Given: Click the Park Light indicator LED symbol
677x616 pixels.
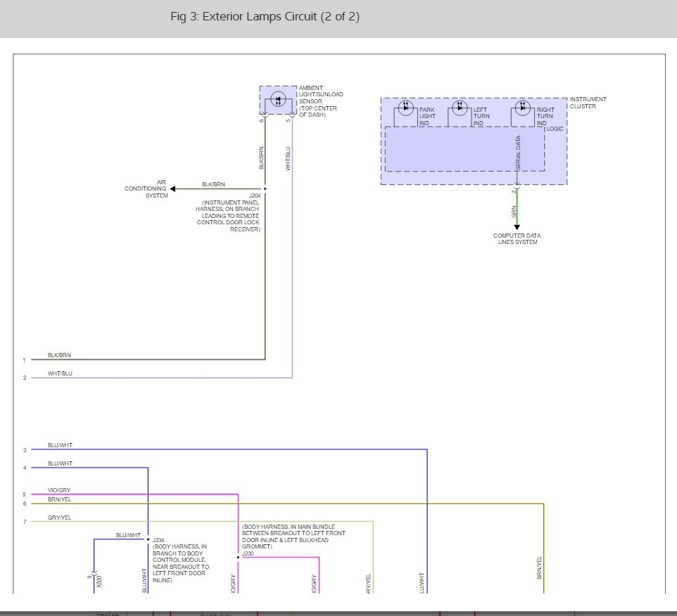Looking at the screenshot, I should pos(405,108).
